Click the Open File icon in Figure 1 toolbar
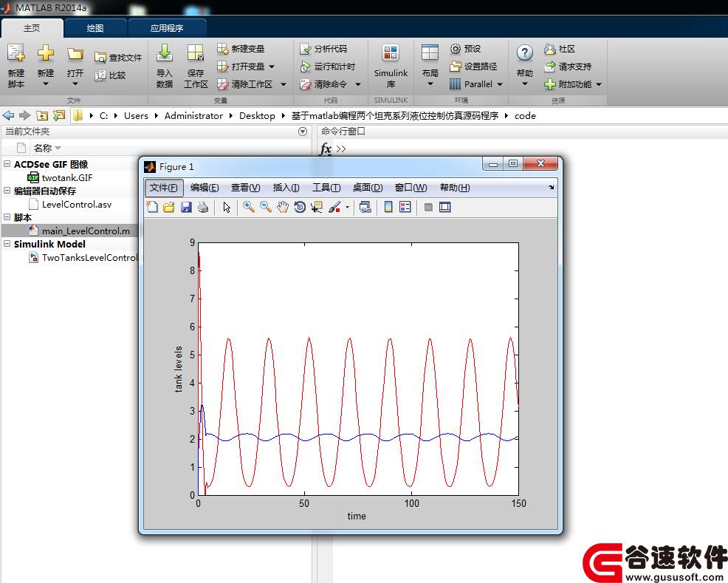 (168, 207)
